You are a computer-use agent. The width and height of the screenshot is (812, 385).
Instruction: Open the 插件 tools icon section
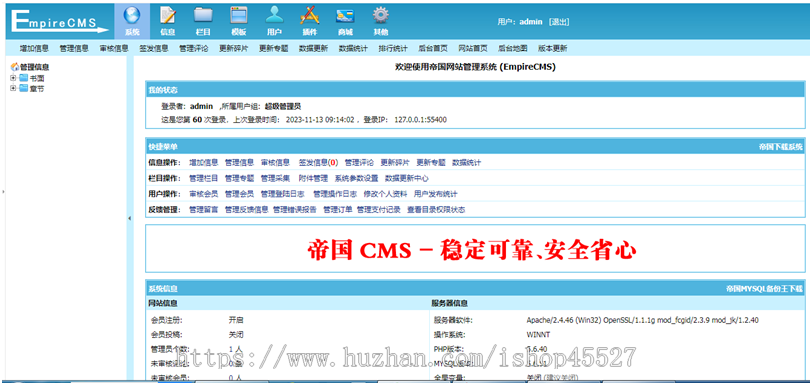310,21
